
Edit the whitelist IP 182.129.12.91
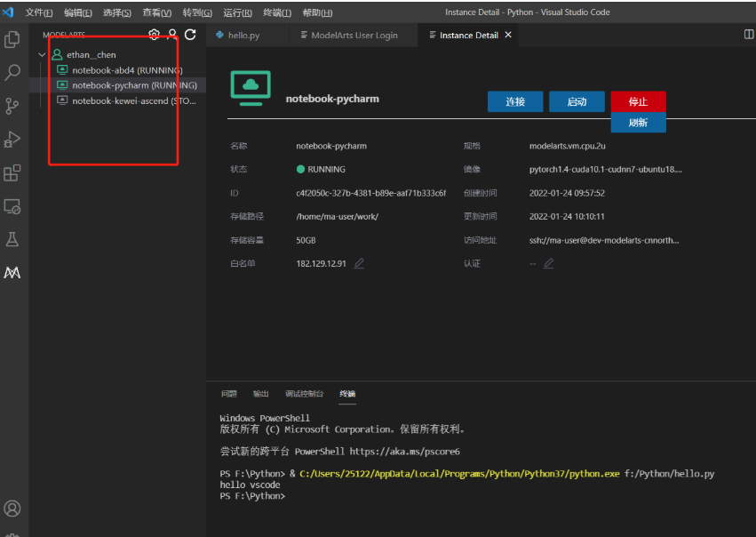point(359,263)
